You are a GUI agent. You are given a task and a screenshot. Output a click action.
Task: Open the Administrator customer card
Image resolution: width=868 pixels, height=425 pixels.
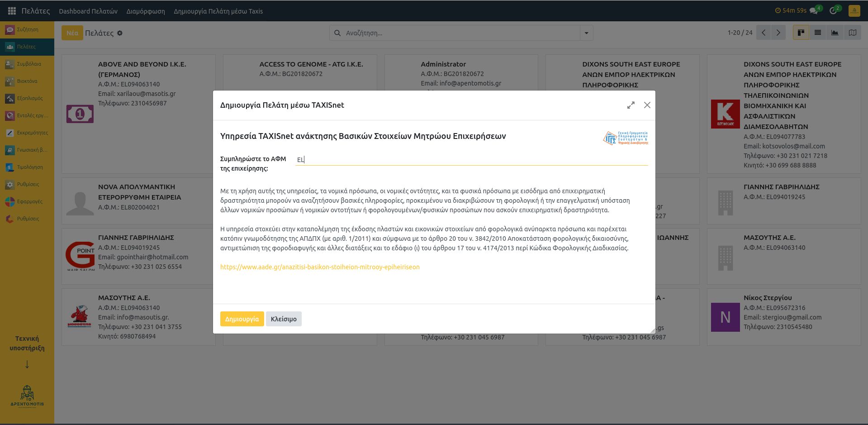coord(461,73)
